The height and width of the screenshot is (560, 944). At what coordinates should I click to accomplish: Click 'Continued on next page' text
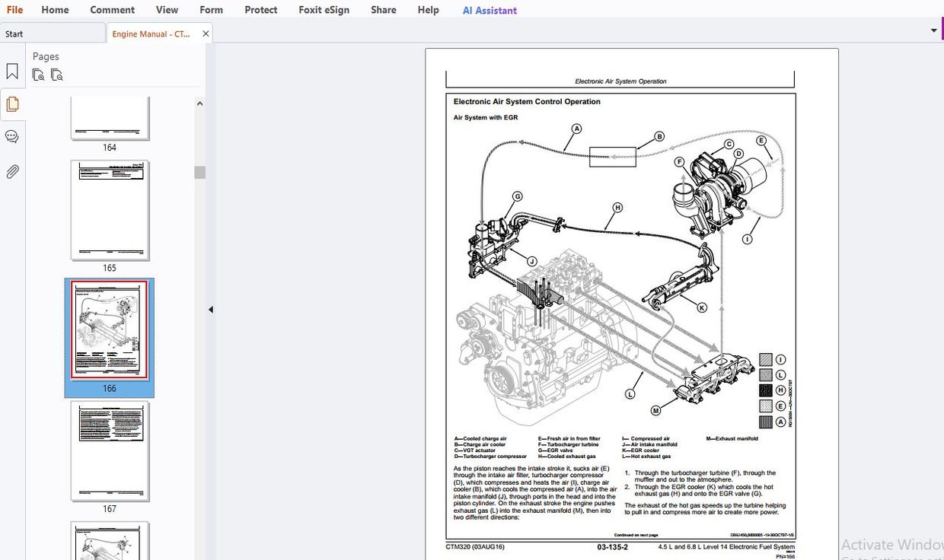pos(636,535)
